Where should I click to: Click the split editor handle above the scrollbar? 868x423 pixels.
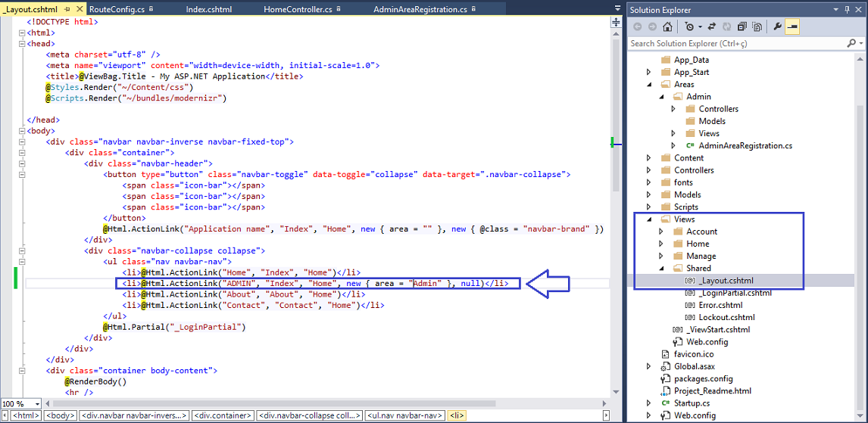point(616,22)
